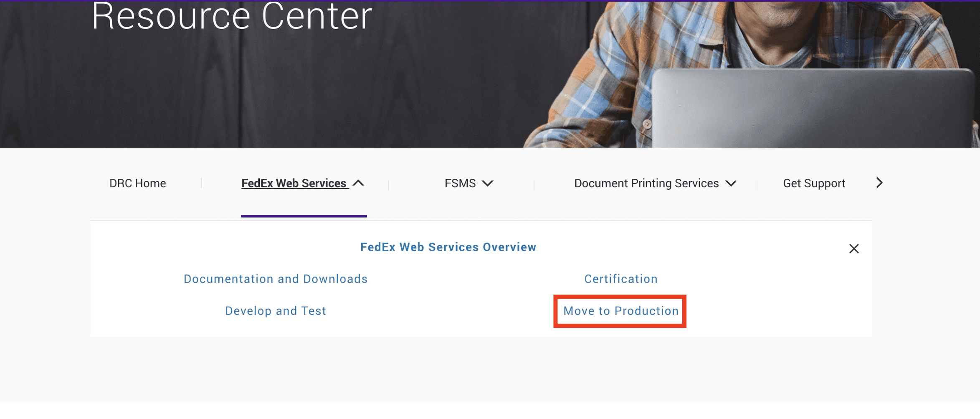980x419 pixels.
Task: Go to Document Printing Services
Action: pyautogui.click(x=646, y=183)
